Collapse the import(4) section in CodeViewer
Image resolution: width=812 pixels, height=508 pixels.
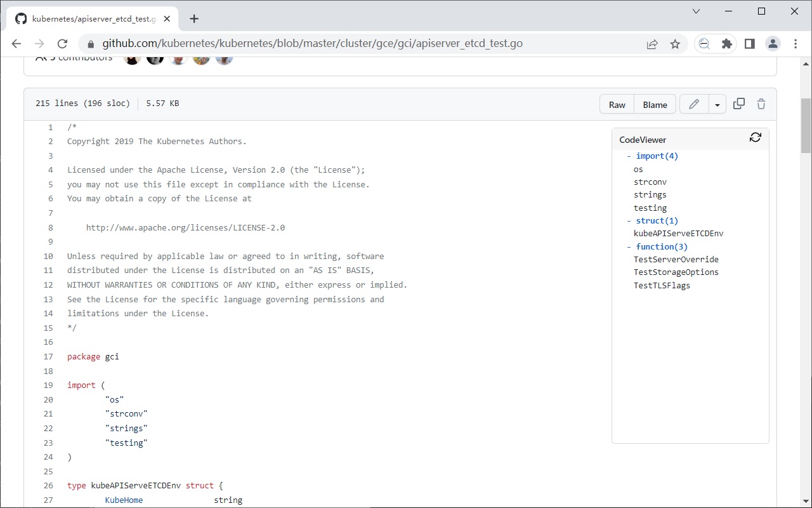click(627, 156)
